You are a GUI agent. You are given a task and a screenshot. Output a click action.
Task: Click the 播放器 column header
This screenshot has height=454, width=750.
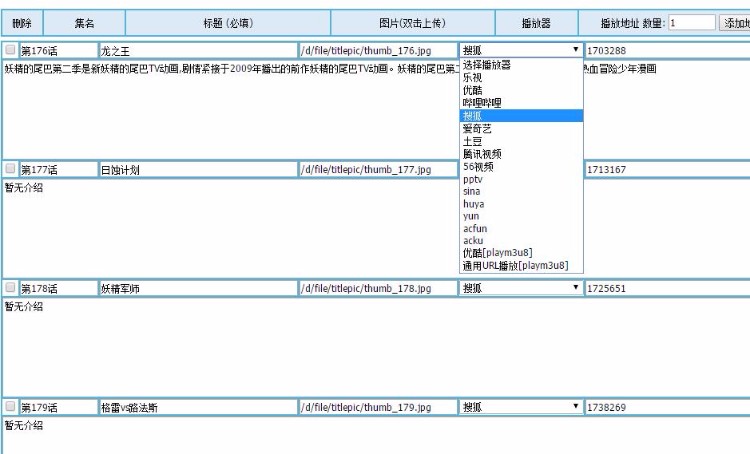536,23
